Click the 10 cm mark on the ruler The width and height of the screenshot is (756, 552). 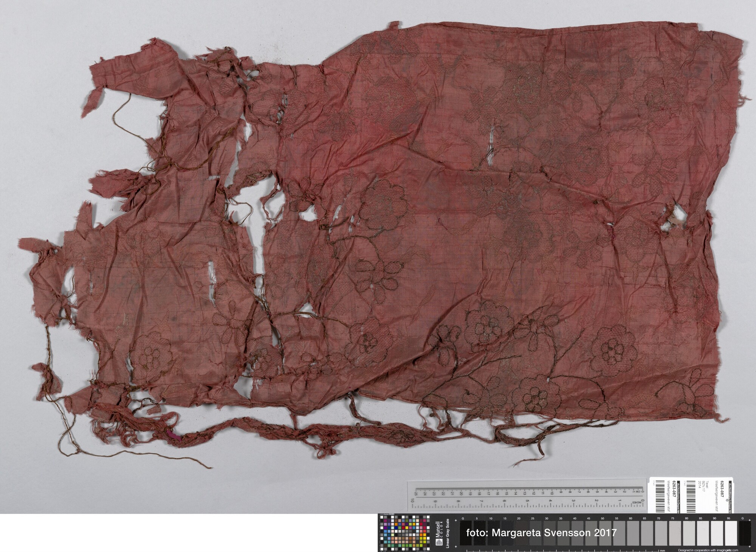coord(551,493)
